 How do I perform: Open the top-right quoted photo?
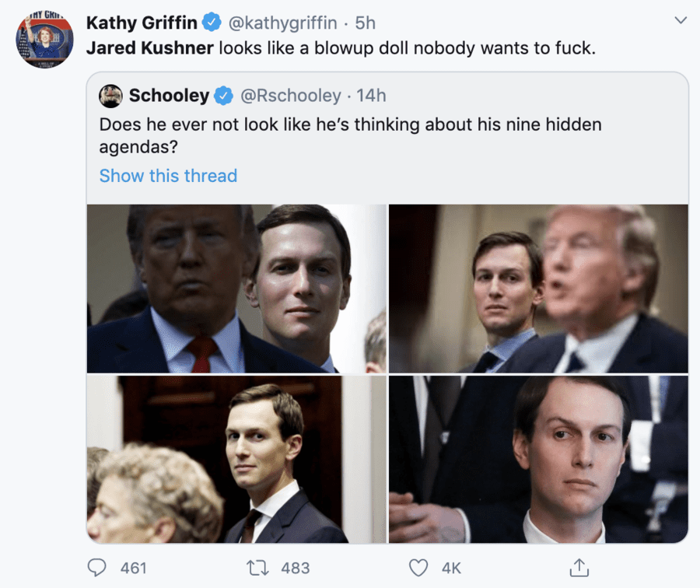pyautogui.click(x=538, y=289)
